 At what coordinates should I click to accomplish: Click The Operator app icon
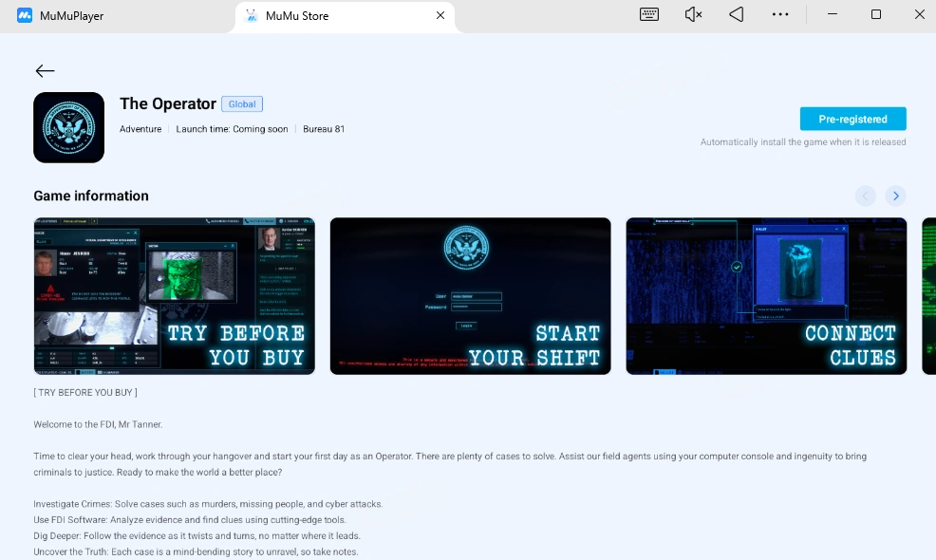(x=68, y=127)
